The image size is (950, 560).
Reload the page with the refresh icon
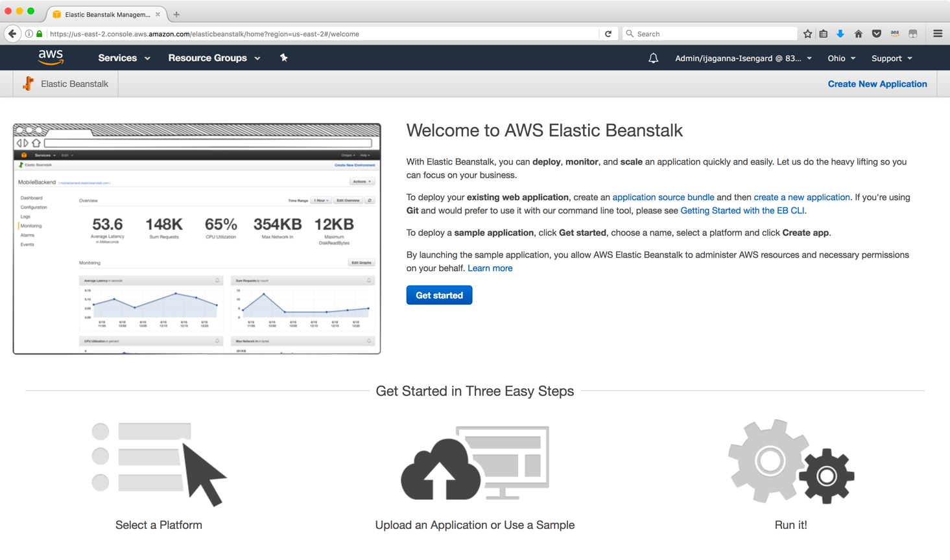click(x=608, y=34)
